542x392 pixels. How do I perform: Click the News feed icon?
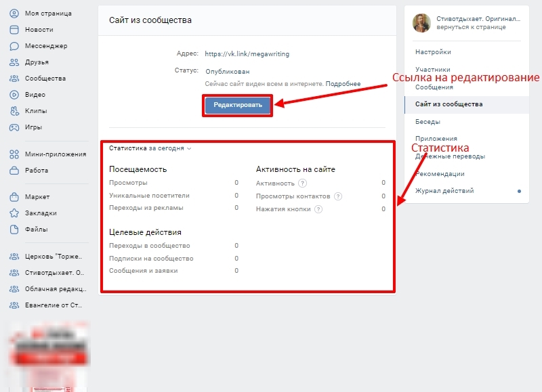click(14, 30)
